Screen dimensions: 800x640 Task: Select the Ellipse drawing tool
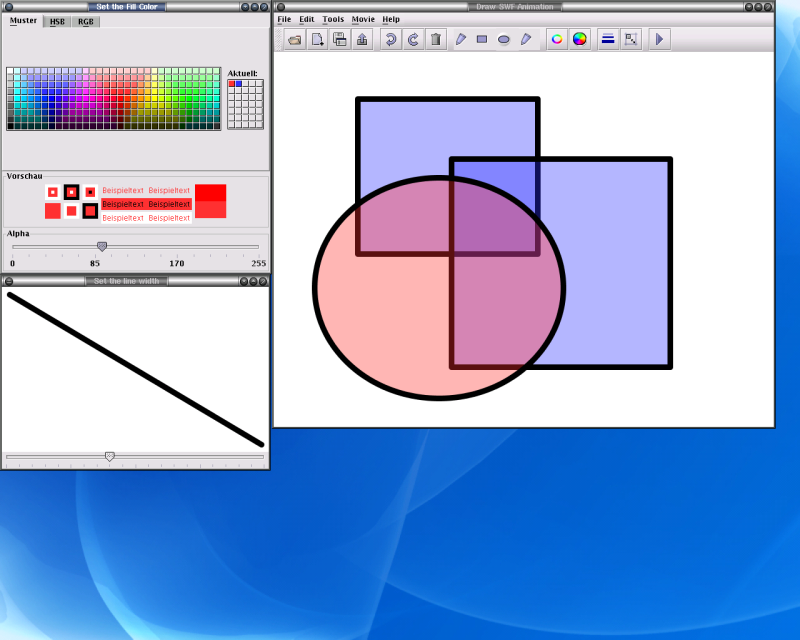pyautogui.click(x=504, y=40)
